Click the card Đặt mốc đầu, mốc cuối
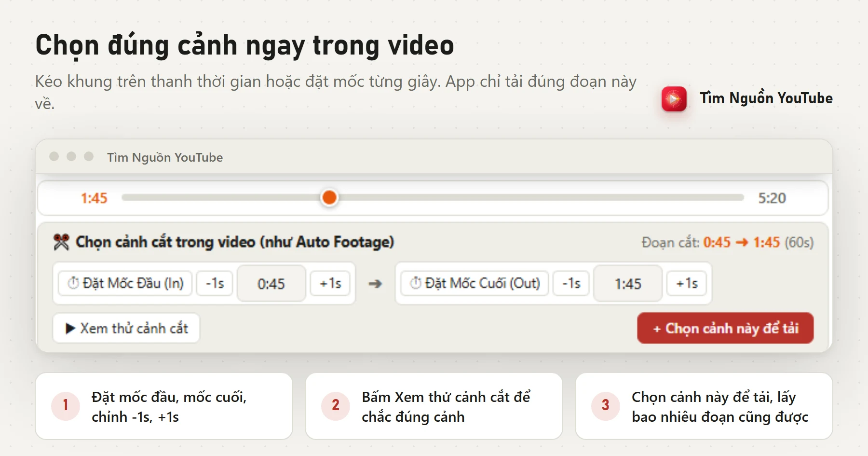 click(164, 406)
